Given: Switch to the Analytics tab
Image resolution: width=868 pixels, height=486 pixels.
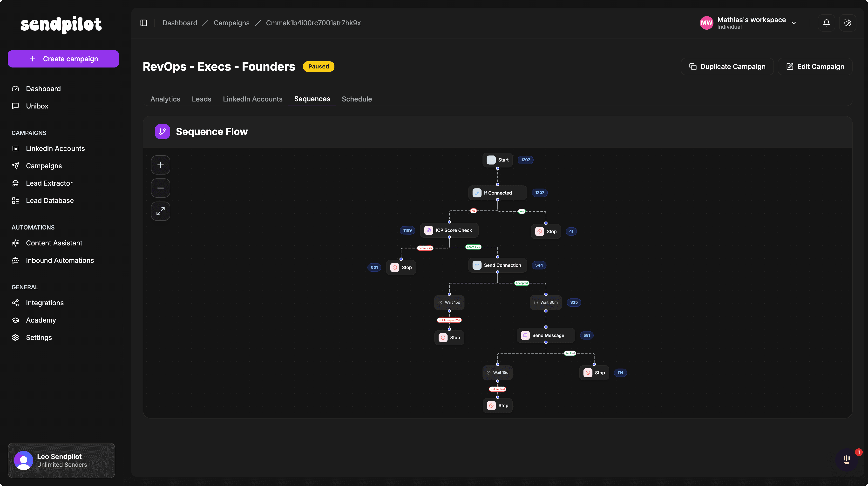Looking at the screenshot, I should (165, 99).
